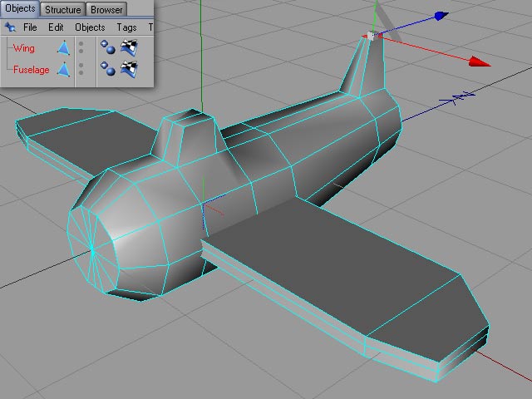Screen dimensions: 532x399
Task: Click the polygon object icon beside Fuselage
Action: click(64, 69)
